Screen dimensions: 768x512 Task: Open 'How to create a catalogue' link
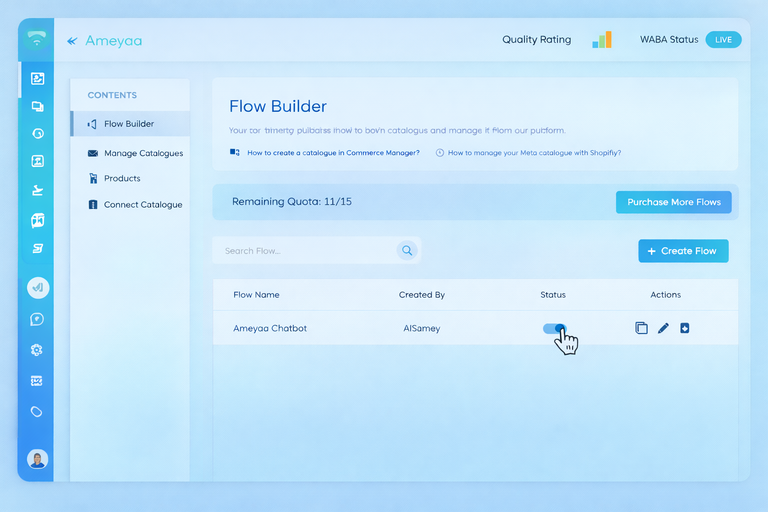(332, 153)
